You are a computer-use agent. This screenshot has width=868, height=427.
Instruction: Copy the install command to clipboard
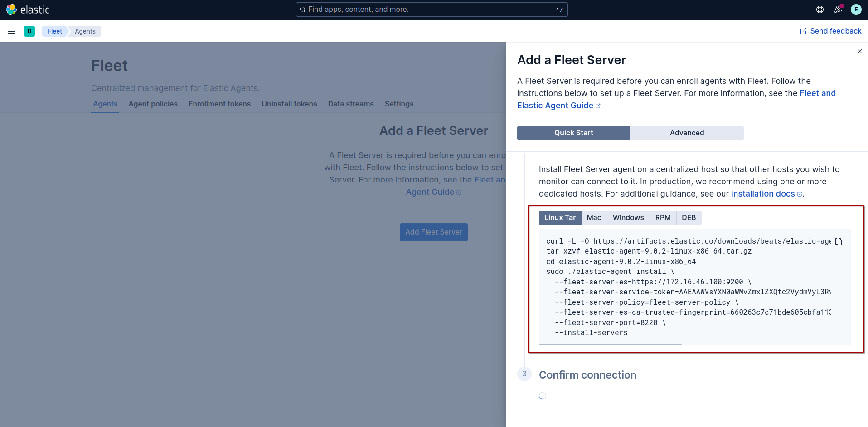[x=839, y=241]
